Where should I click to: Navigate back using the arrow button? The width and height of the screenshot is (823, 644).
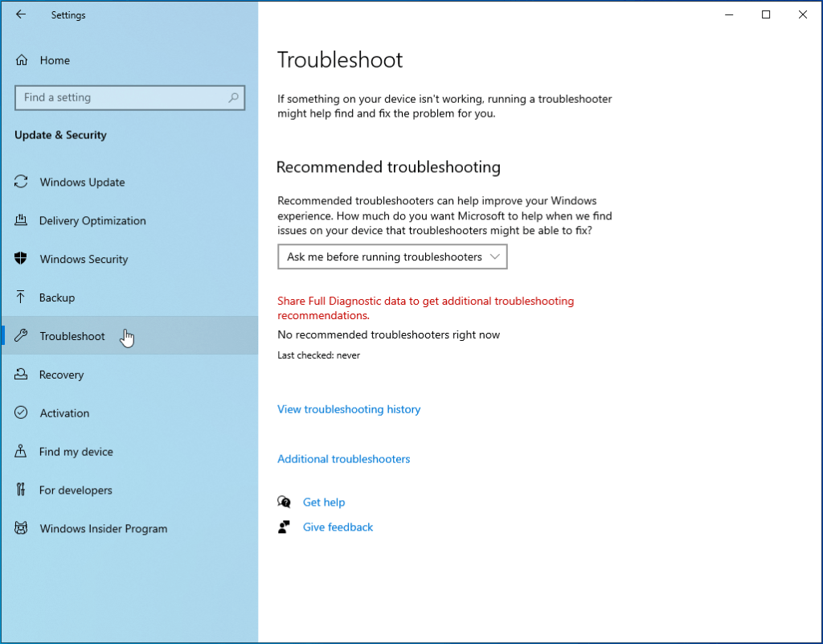click(21, 14)
